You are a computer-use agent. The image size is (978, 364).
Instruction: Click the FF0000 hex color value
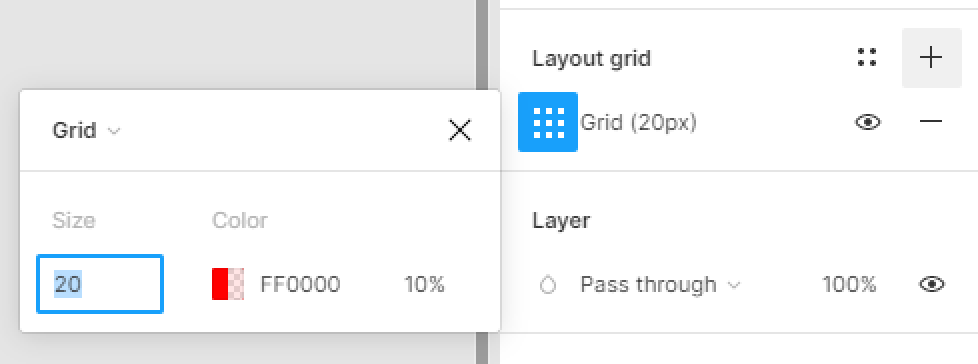300,285
